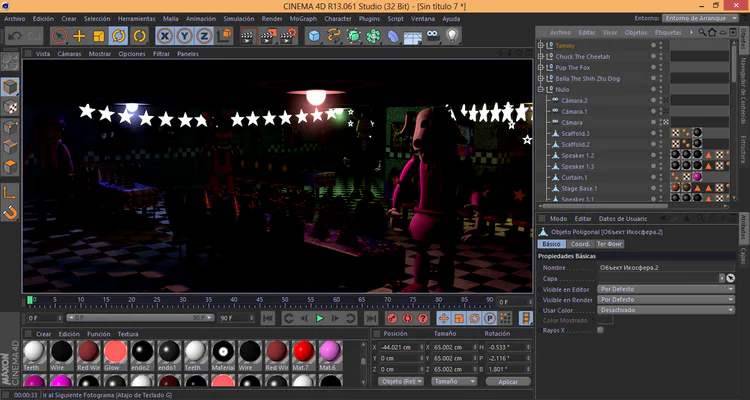Click timeline frame marker 45
Image resolution: width=750 pixels, height=400 pixels.
(x=259, y=300)
